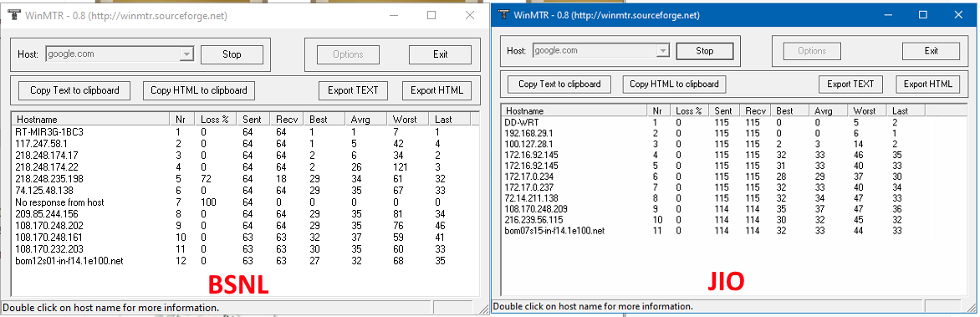Select the 108.170.248.202 hop row
This screenshot has height=317, width=980.
point(244,226)
